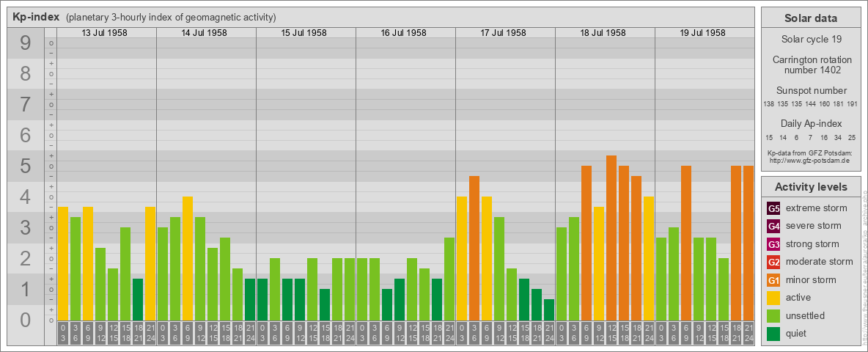
Task: Click sunspot number value 160
Action: point(824,104)
